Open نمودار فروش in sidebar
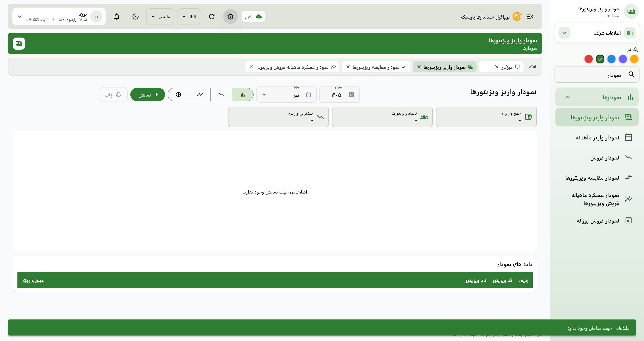The height and width of the screenshot is (341, 644). point(597,157)
